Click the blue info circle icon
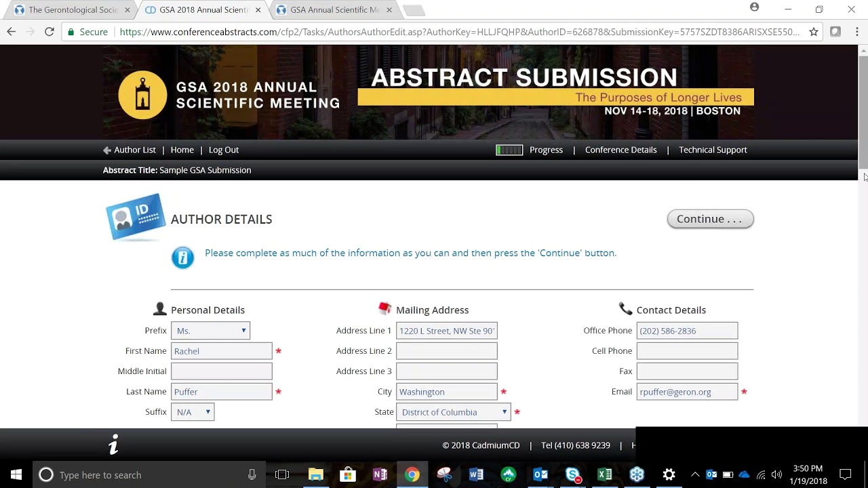Screen dimensions: 868x488 click(182, 258)
